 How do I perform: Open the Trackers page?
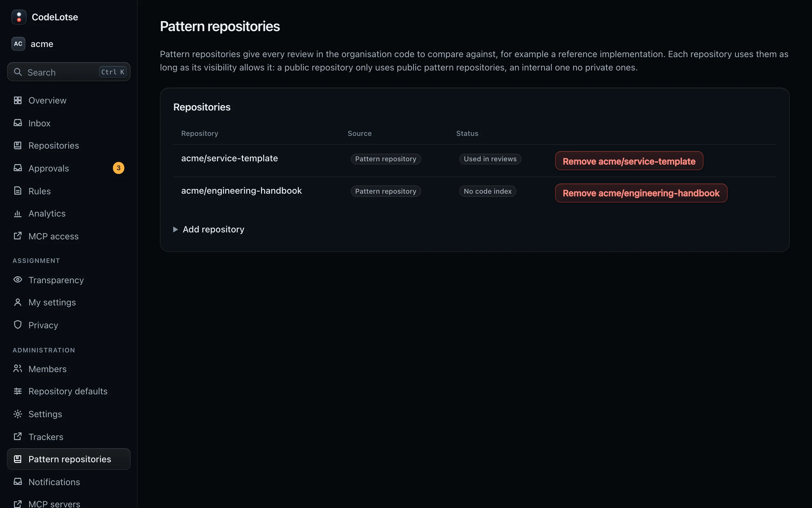click(x=69, y=437)
